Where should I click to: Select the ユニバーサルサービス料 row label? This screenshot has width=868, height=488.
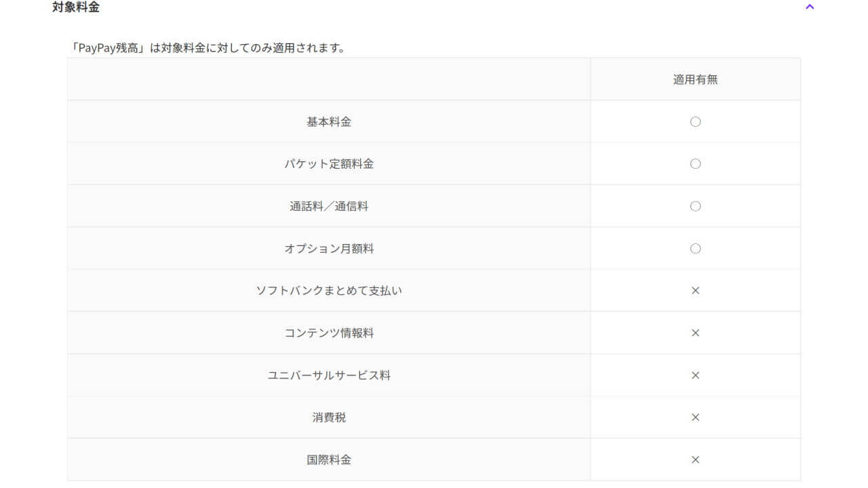click(329, 375)
